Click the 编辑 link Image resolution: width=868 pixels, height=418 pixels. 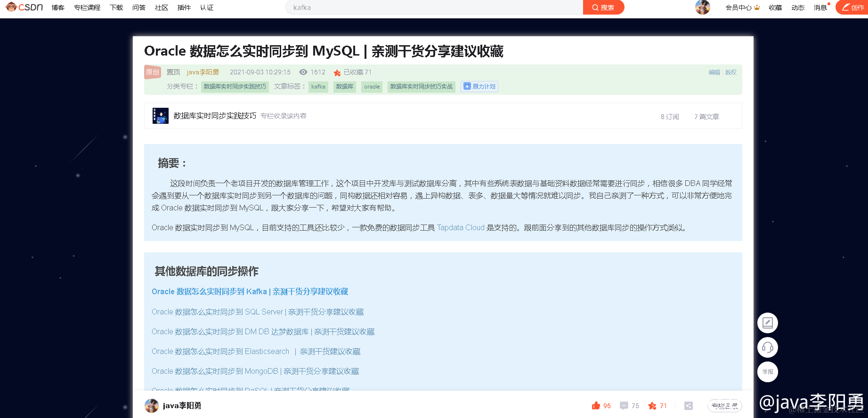point(714,72)
